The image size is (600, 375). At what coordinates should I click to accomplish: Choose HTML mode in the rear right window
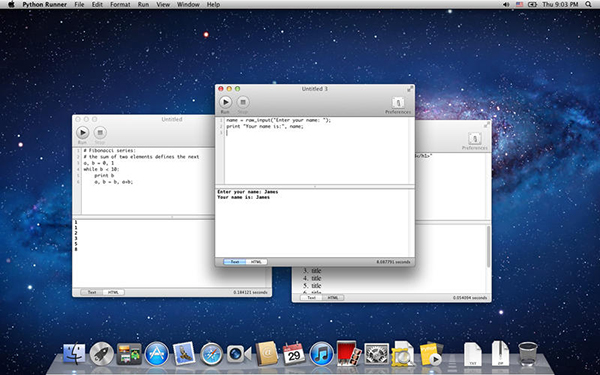click(333, 297)
